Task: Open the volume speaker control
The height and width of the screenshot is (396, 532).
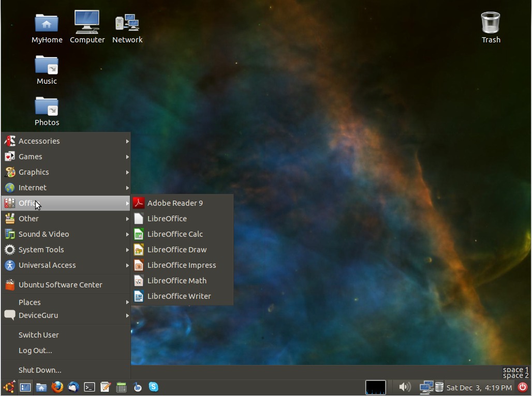Action: 404,387
